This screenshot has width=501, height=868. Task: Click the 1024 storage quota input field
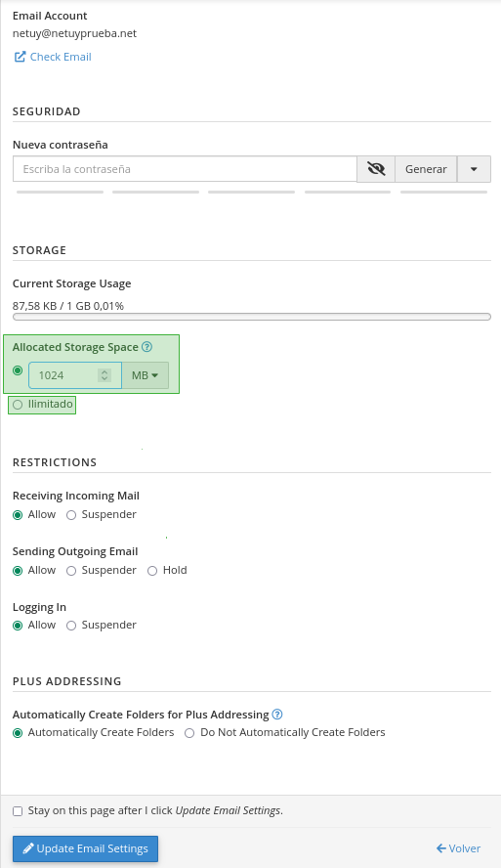coord(75,375)
